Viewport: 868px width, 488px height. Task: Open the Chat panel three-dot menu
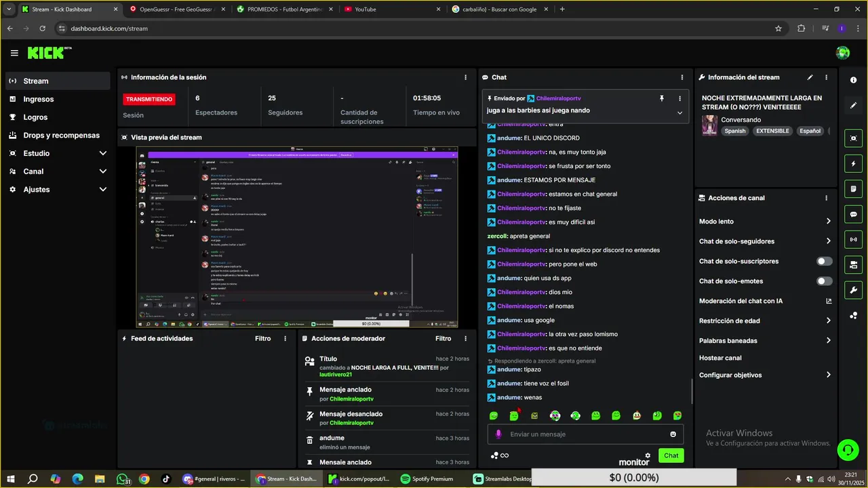(682, 77)
